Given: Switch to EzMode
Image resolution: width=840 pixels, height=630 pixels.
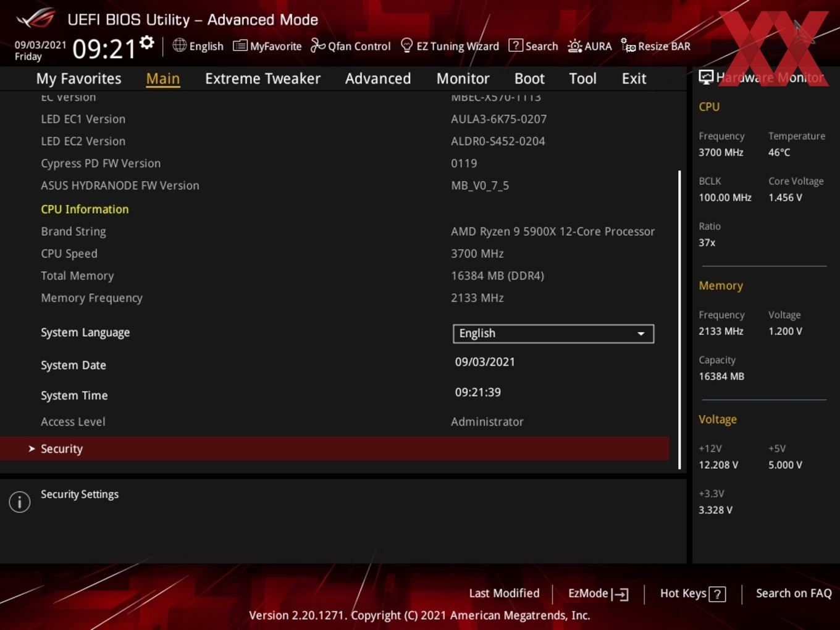Looking at the screenshot, I should click(x=598, y=594).
